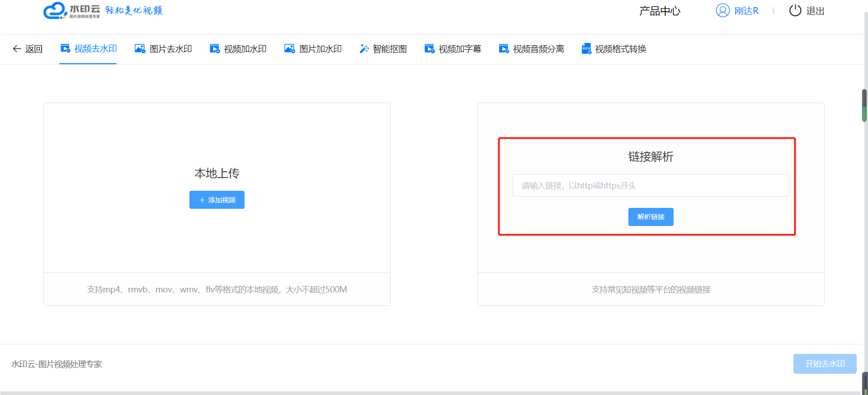Viewport: 868px width, 395px height.
Task: Click the back arrow icon
Action: 17,49
